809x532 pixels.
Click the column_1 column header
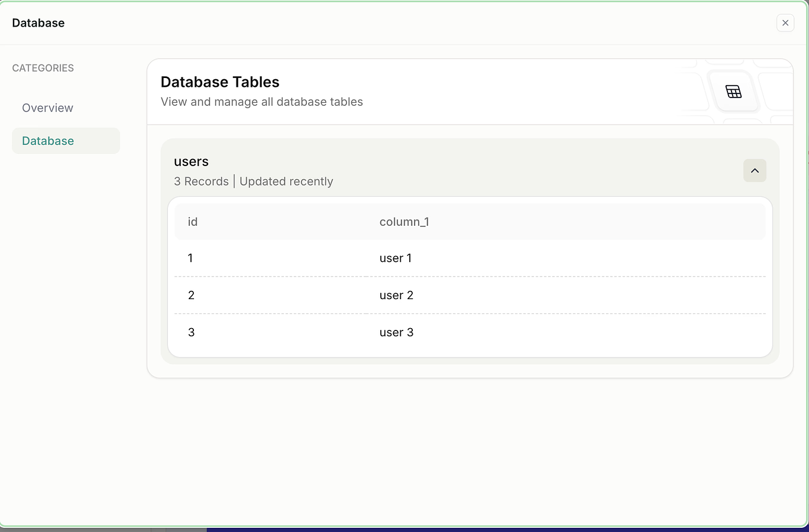[405, 222]
